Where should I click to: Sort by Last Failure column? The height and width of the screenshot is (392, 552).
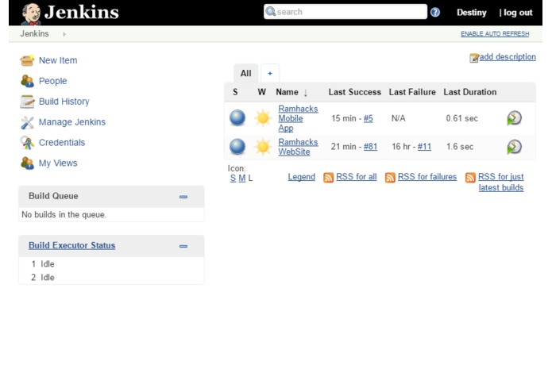point(412,92)
